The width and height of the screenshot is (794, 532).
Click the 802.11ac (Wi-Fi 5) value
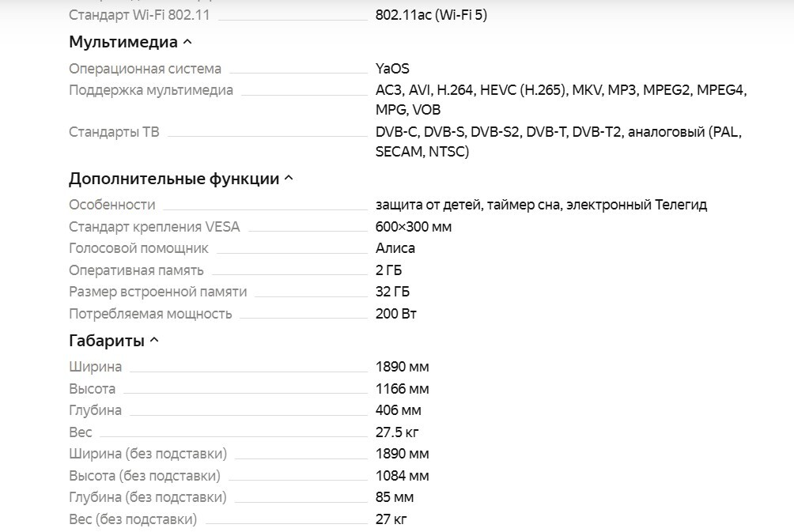[x=431, y=15]
